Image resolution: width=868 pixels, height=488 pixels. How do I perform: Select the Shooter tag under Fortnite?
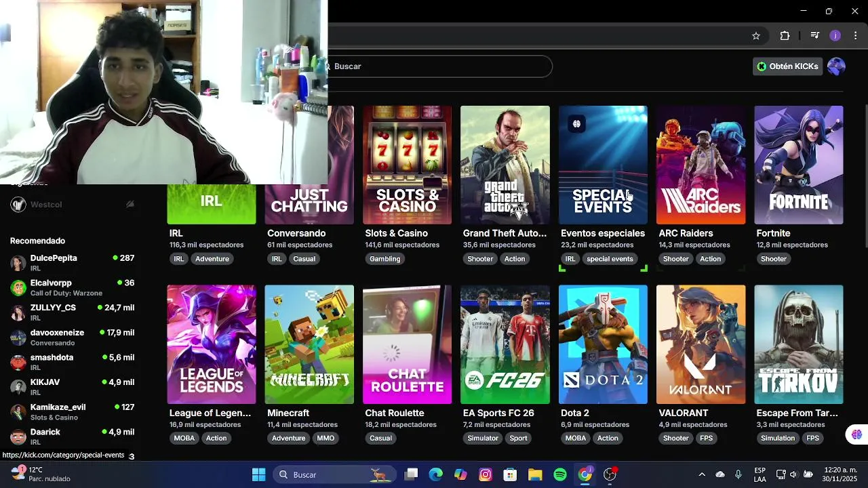coord(774,259)
